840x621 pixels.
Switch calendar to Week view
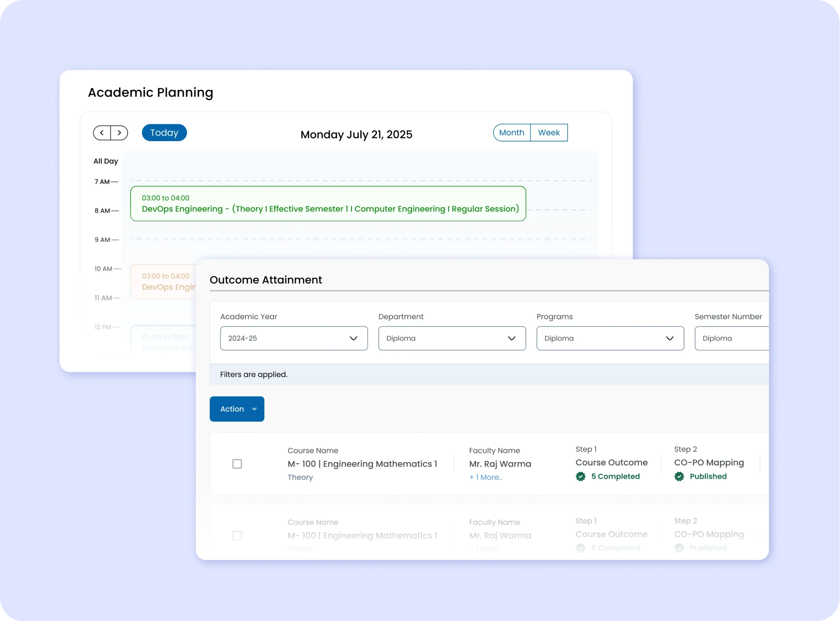pyautogui.click(x=549, y=133)
